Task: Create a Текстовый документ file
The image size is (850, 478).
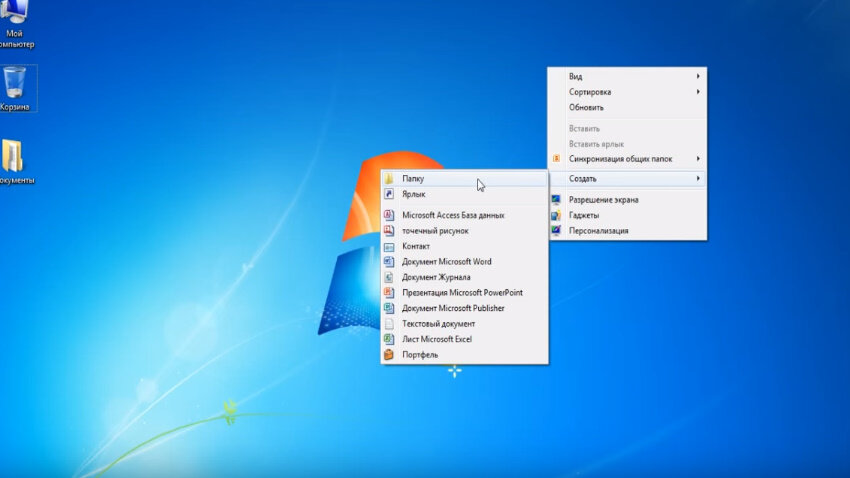Action: click(465, 324)
